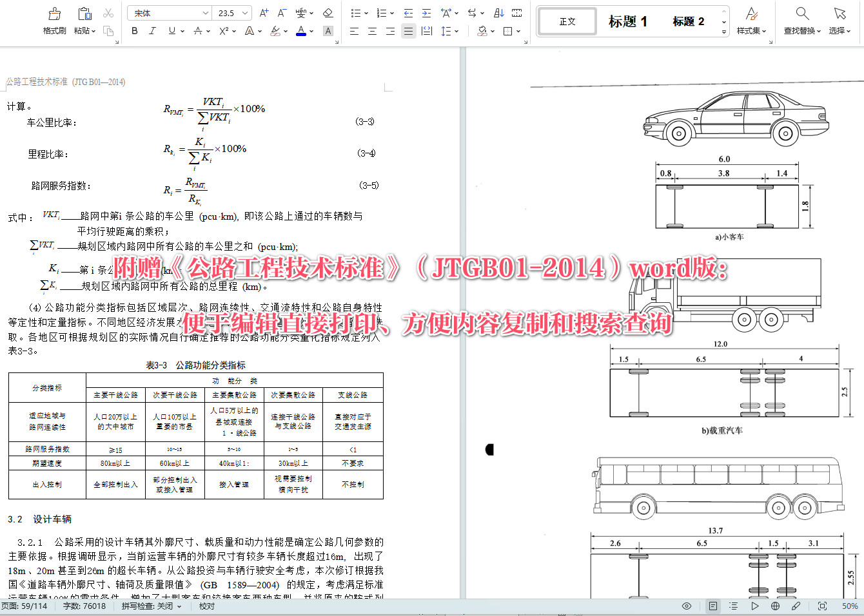
Task: Apply the 正文 (body text) style
Action: click(567, 21)
